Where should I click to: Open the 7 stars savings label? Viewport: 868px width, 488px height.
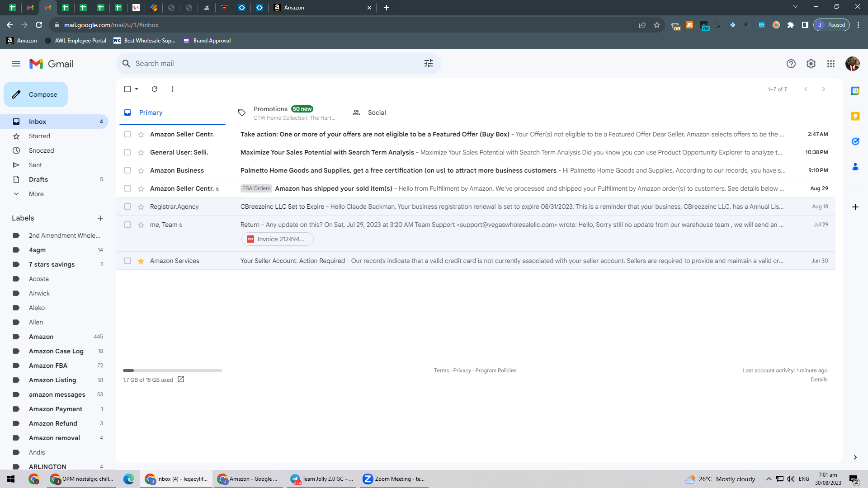tap(52, 264)
